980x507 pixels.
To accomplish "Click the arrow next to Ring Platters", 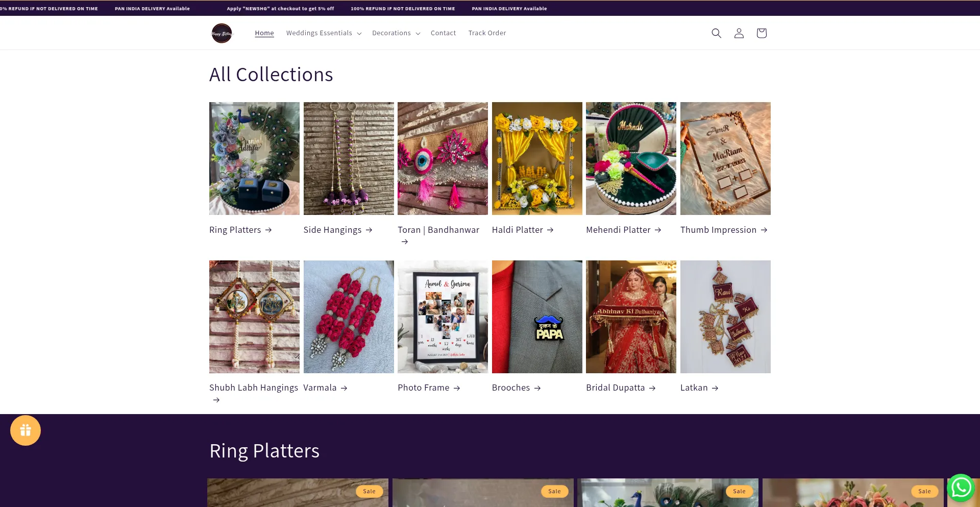I will pos(268,230).
